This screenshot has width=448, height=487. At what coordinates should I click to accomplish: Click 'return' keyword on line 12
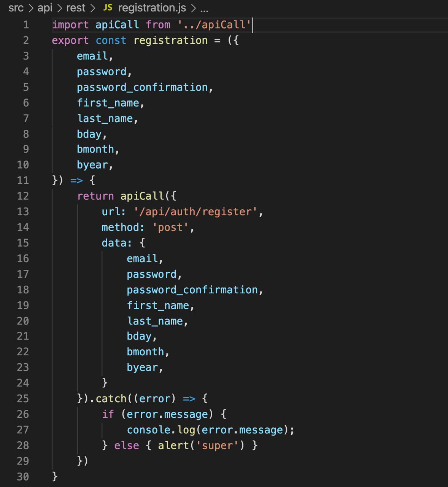pyautogui.click(x=95, y=196)
